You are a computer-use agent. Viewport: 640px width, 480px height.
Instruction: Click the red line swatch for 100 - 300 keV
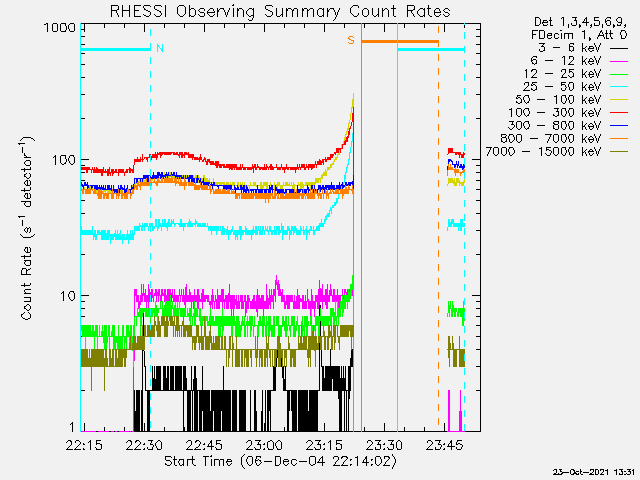point(619,113)
